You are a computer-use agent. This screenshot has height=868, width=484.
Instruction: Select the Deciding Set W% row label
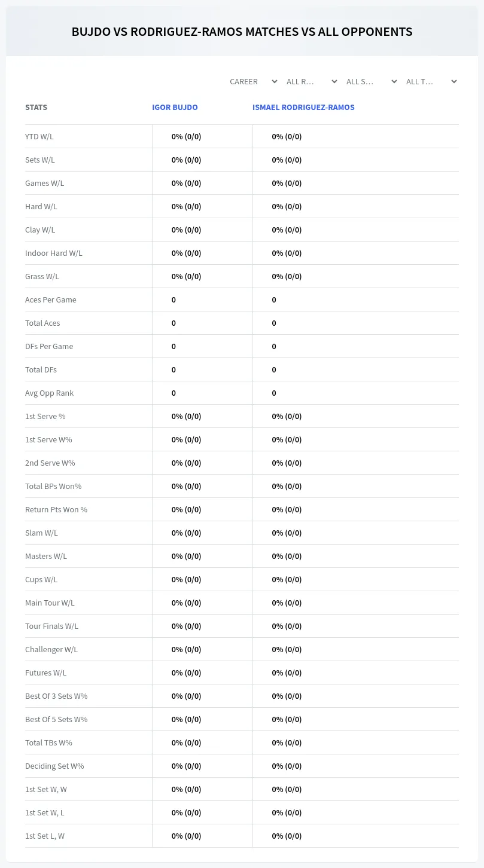(54, 766)
